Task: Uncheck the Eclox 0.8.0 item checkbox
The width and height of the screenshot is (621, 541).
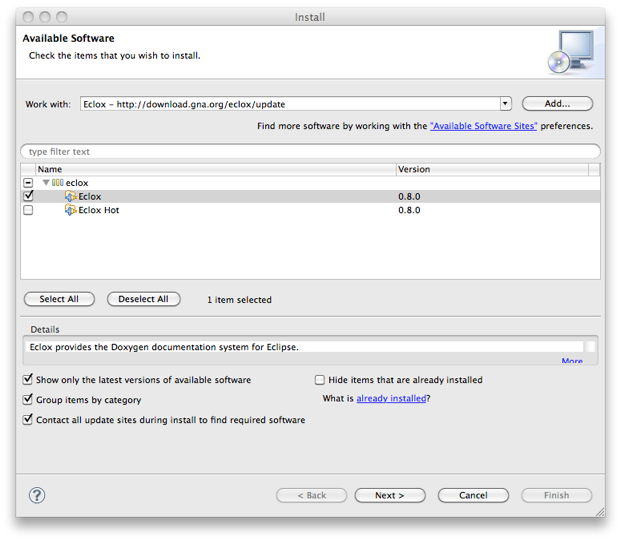Action: (x=28, y=196)
